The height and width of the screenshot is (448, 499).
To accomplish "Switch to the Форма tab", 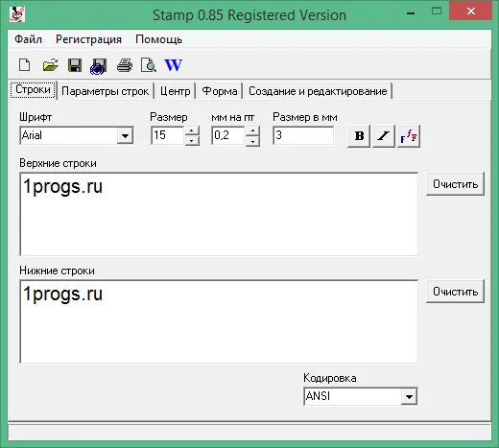I will [220, 91].
